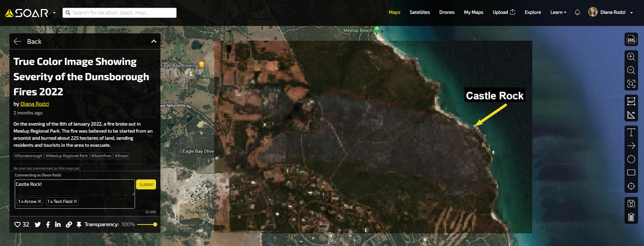The width and height of the screenshot is (644, 246).
Task: Copy the map link with chain icon
Action: pyautogui.click(x=69, y=225)
